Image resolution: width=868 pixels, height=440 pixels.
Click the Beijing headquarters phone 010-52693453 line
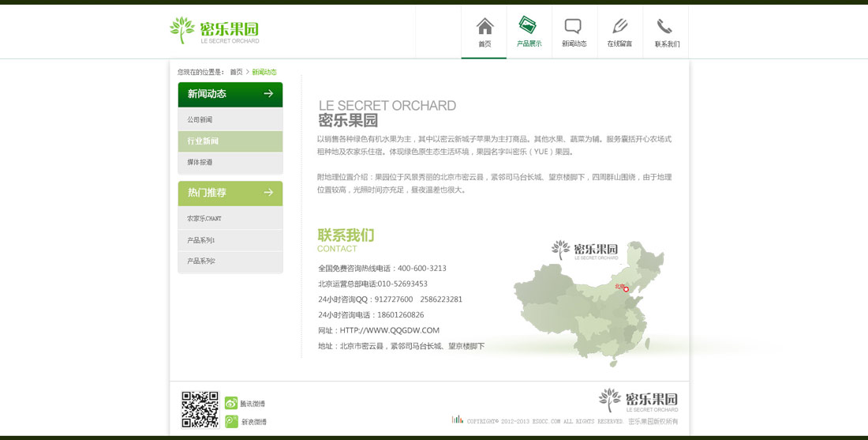coord(372,284)
